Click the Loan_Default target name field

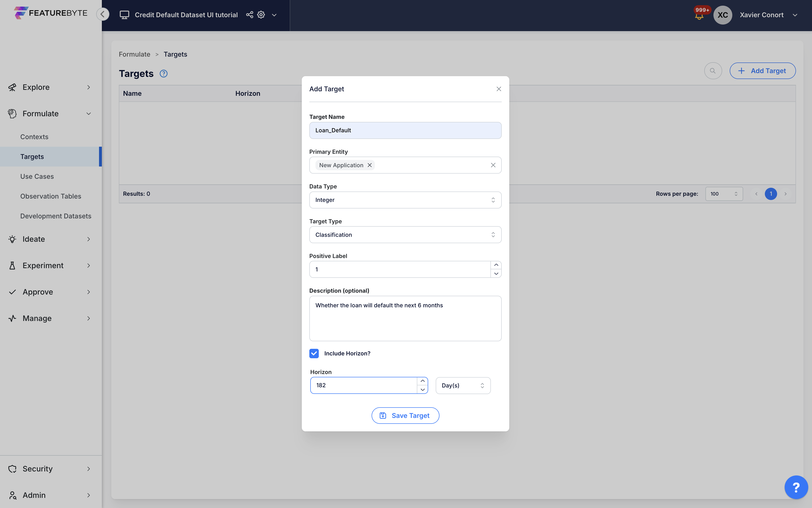(x=405, y=130)
